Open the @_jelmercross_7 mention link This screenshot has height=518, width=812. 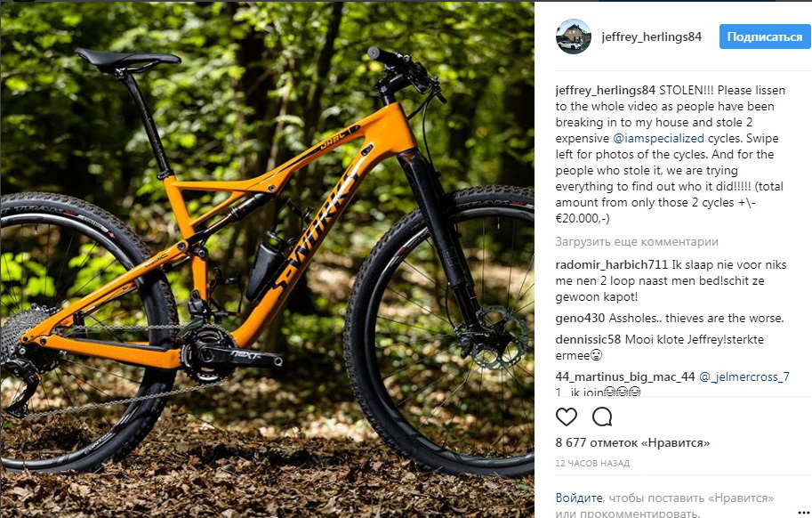744,376
